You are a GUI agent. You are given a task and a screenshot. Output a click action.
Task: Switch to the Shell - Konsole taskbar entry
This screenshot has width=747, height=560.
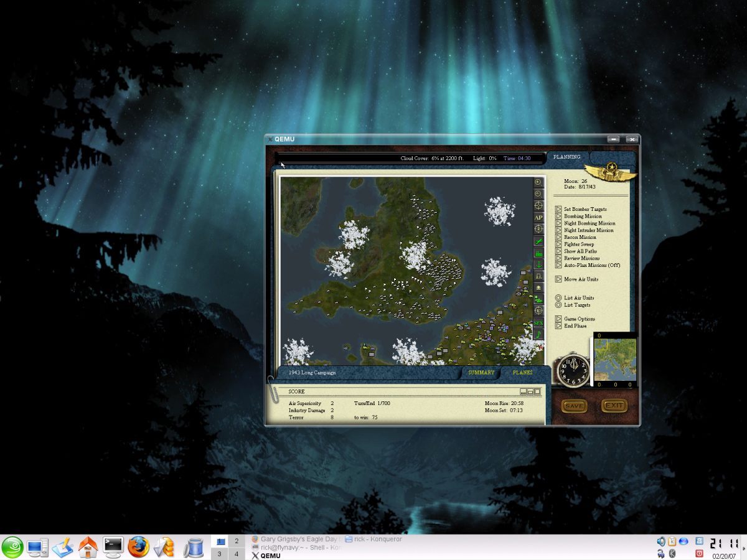tap(296, 548)
